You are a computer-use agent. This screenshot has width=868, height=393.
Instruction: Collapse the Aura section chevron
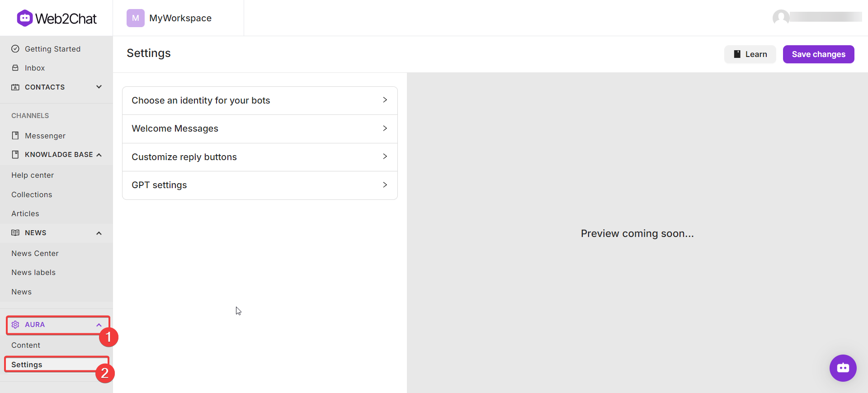point(99,325)
